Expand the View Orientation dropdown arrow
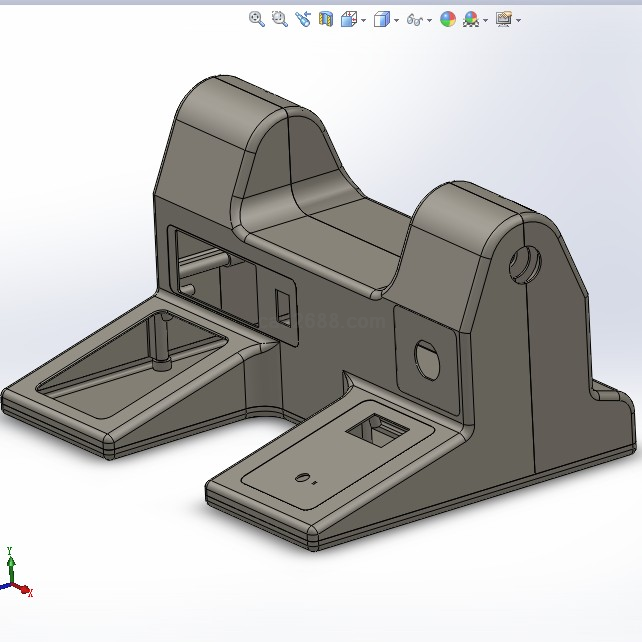This screenshot has width=642, height=642. pyautogui.click(x=363, y=20)
